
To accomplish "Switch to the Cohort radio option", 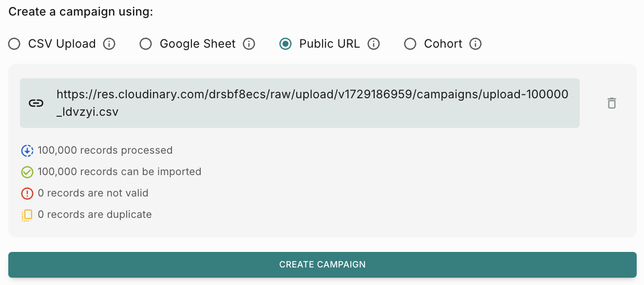I will click(410, 44).
